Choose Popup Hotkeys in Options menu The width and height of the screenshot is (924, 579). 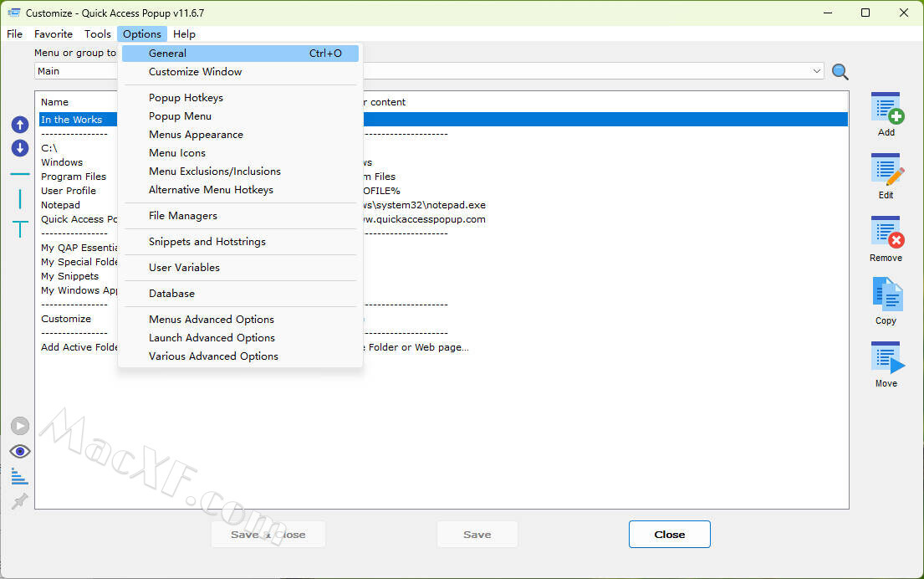tap(186, 98)
